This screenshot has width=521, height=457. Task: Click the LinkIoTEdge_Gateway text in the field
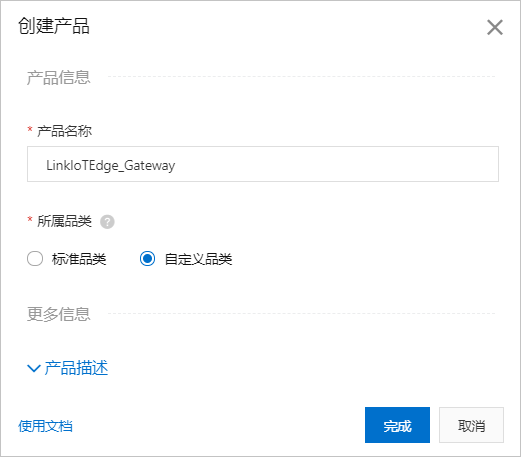click(x=111, y=165)
